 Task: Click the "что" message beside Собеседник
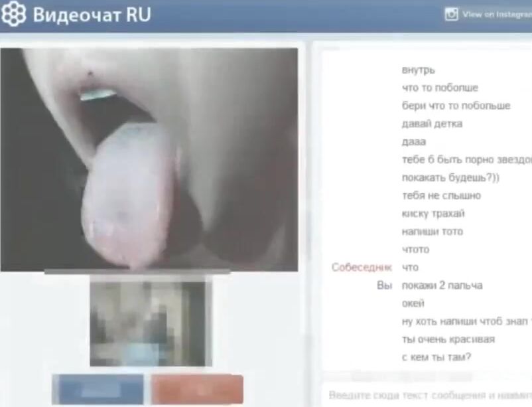click(410, 268)
